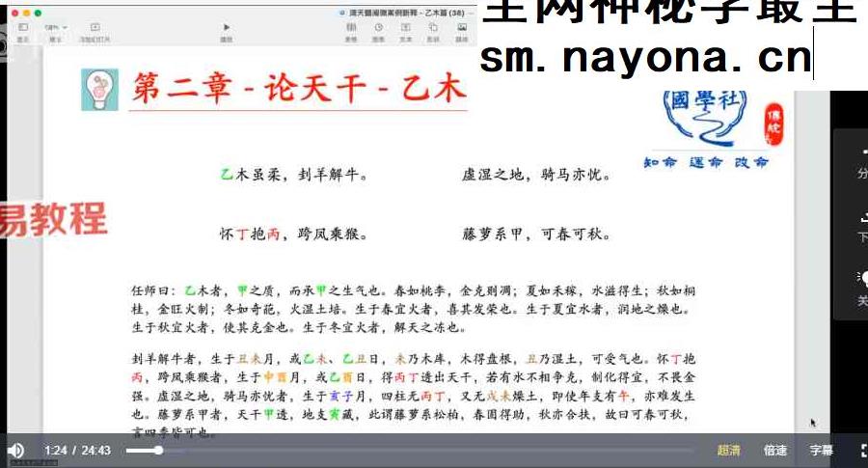Click the yellow minimize button of Keynote window
This screenshot has height=468, width=868.
coord(27,13)
